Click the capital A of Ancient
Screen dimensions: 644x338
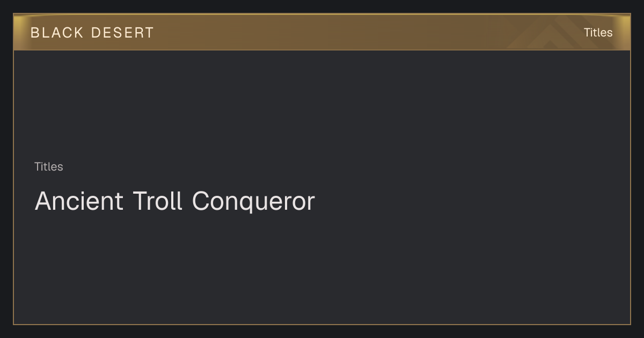pyautogui.click(x=43, y=201)
